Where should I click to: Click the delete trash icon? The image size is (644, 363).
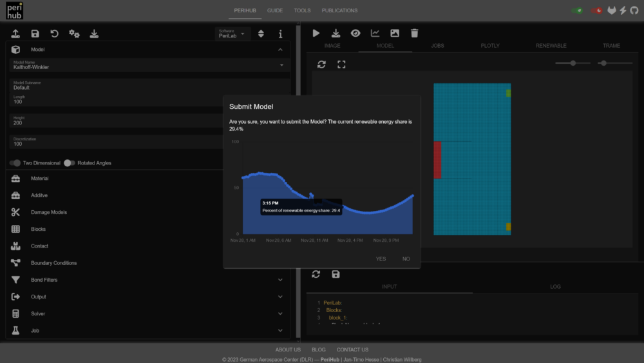pos(415,33)
